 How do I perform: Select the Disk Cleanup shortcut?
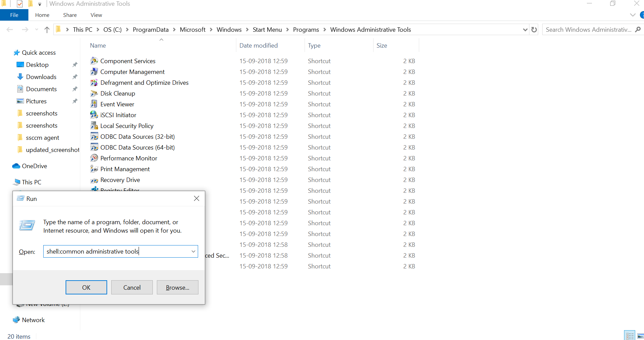coord(118,93)
